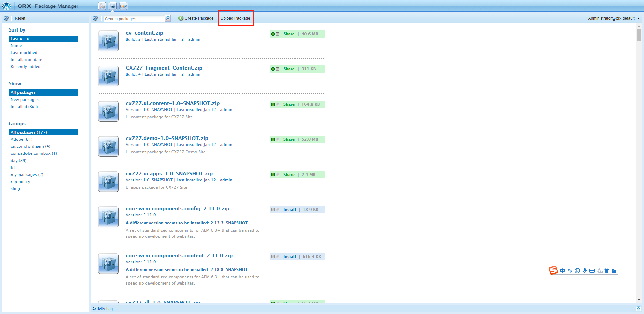Open cx727.ui.apps-1.0-SNAPSHOT.zip link

tap(169, 174)
